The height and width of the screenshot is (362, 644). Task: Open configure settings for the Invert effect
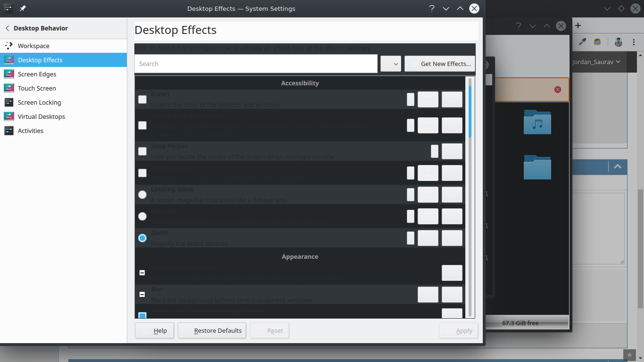pos(428,99)
